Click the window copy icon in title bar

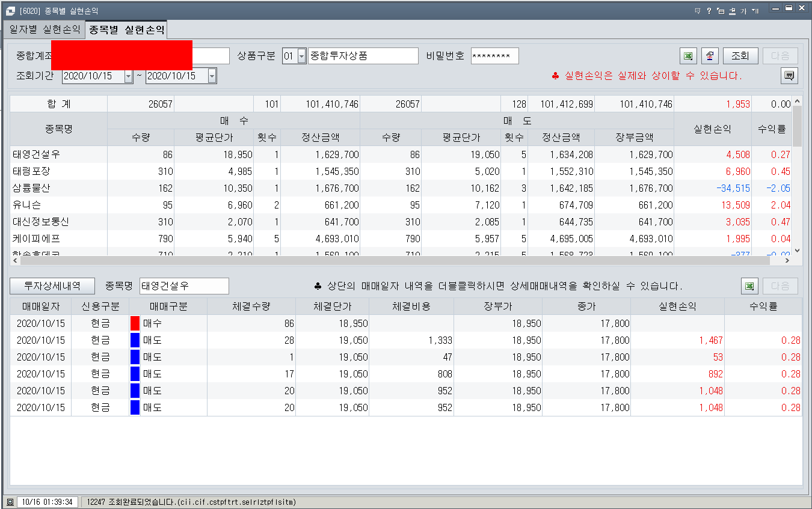[x=721, y=11]
